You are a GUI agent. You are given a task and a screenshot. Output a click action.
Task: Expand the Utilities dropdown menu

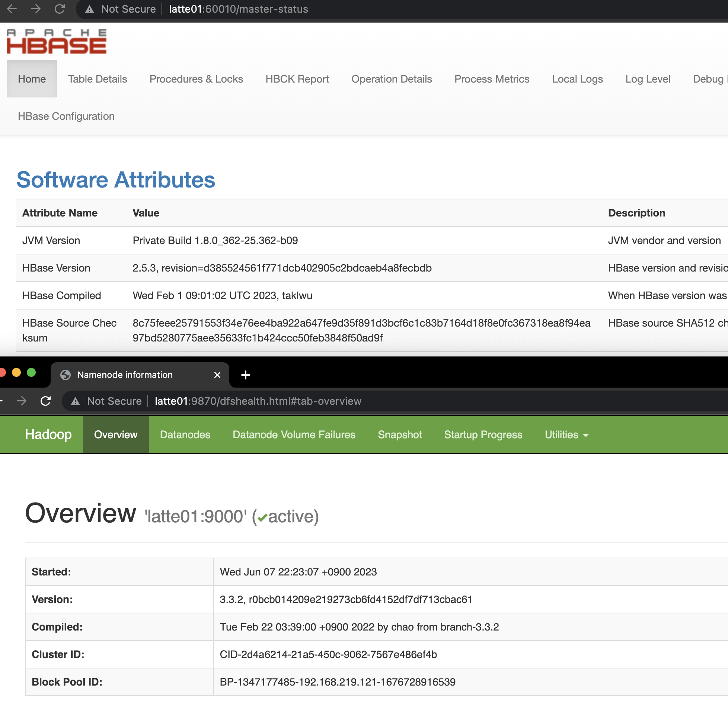(x=566, y=434)
